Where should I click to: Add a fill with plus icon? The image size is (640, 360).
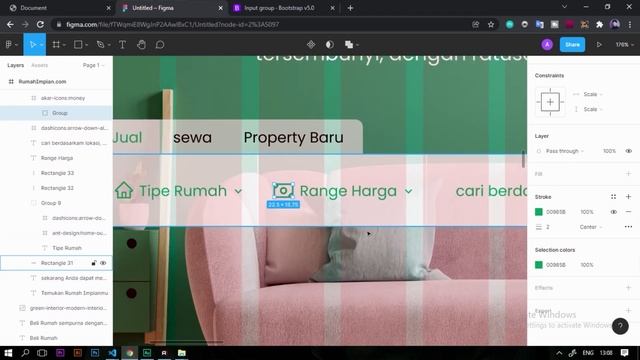point(628,174)
